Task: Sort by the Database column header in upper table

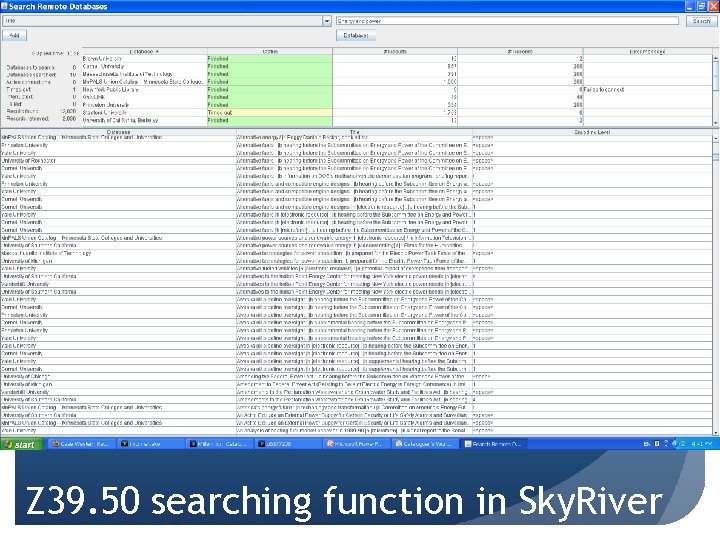Action: [144, 51]
